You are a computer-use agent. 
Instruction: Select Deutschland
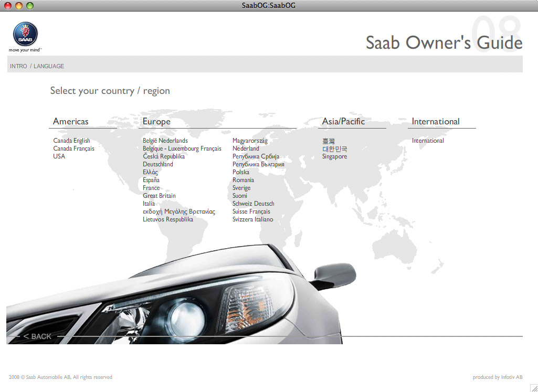158,164
